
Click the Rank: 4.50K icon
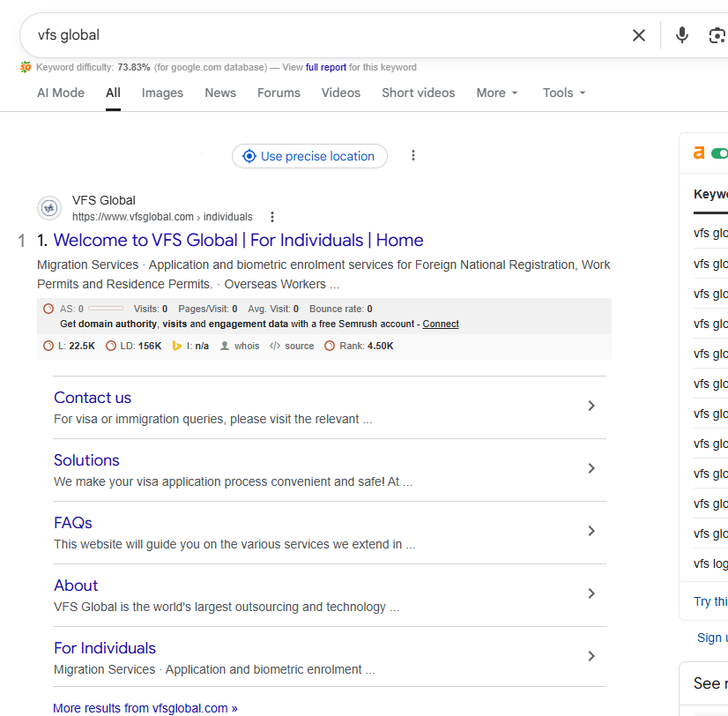click(330, 346)
